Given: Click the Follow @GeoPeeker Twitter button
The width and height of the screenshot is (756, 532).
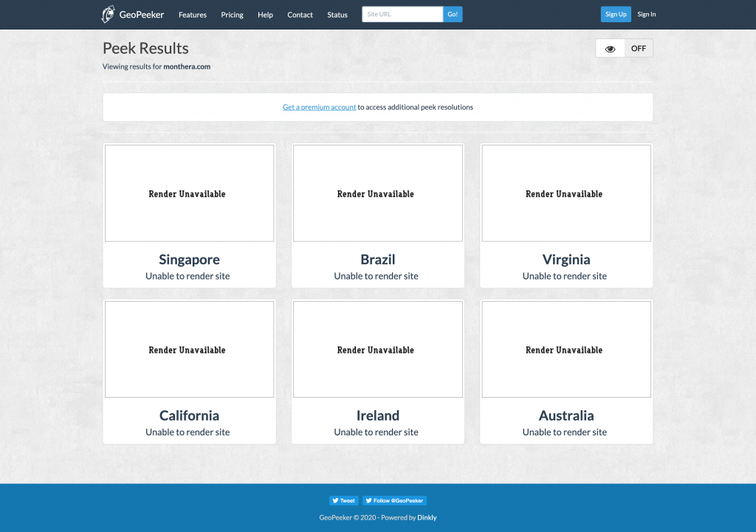Looking at the screenshot, I should [394, 500].
